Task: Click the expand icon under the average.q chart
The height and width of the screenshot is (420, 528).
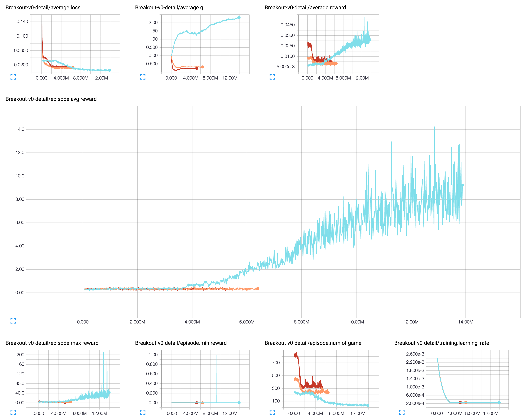Action: coord(143,77)
